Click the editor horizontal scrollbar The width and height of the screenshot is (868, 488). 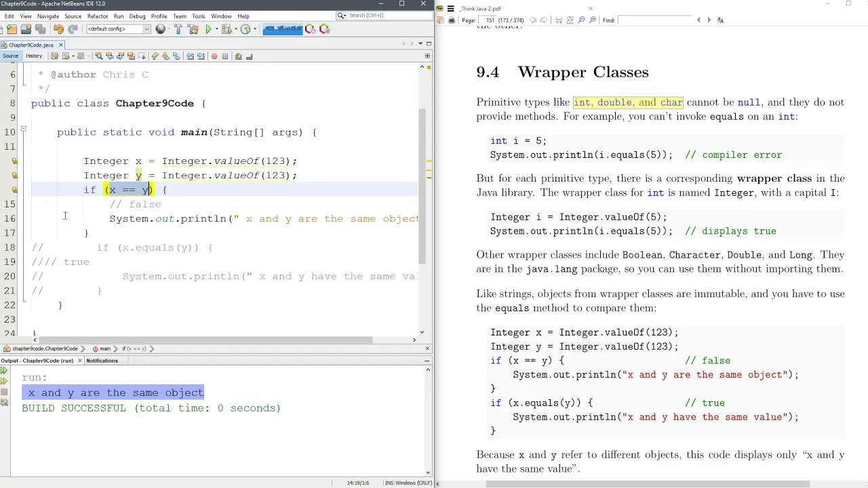coord(207,340)
